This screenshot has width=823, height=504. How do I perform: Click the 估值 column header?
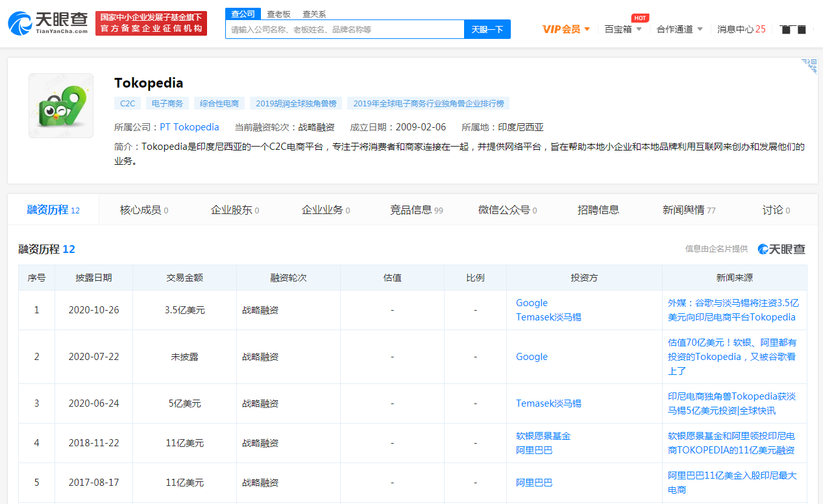tap(393, 278)
